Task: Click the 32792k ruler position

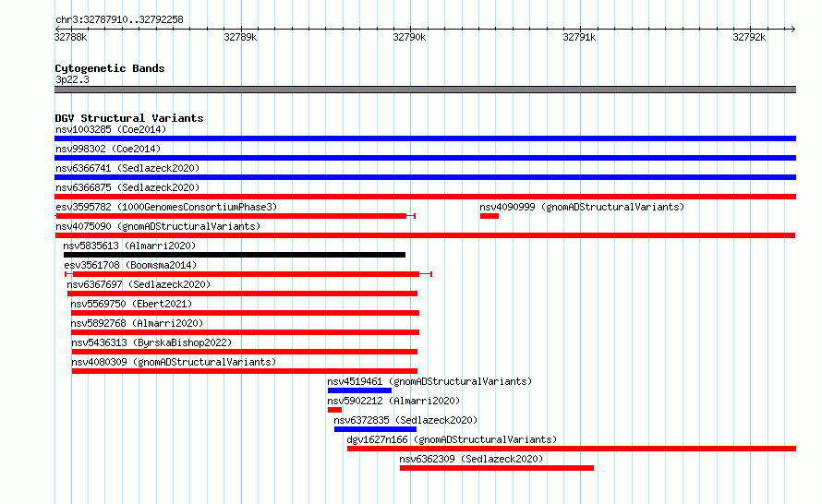Action: (x=749, y=37)
